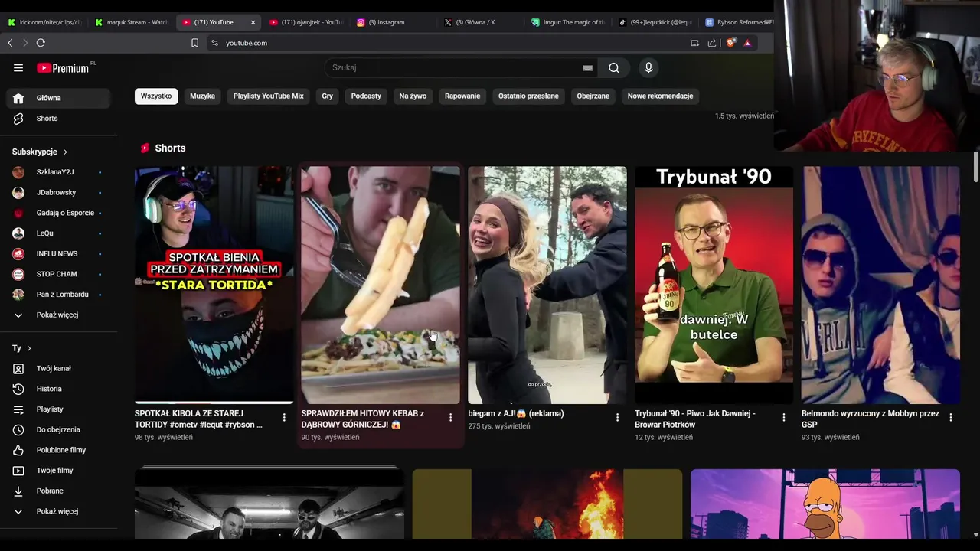
Task: Open options for SPOTKAŁ KIBOLA short
Action: tap(284, 418)
